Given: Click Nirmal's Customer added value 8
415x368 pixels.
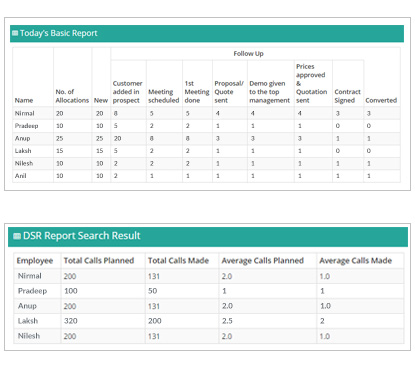Looking at the screenshot, I should click(x=115, y=113).
